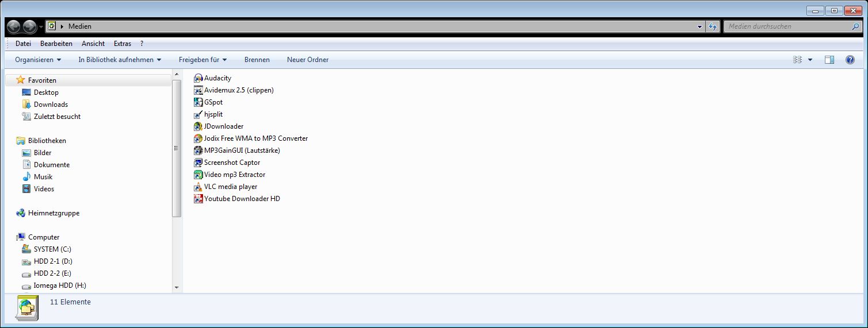Click the search magnifier icon

pyautogui.click(x=855, y=26)
